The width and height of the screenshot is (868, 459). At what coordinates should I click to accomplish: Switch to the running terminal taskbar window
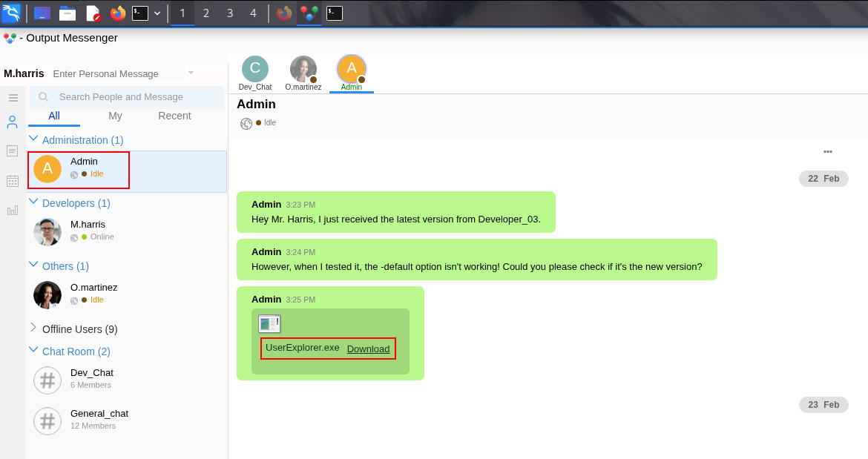click(335, 13)
